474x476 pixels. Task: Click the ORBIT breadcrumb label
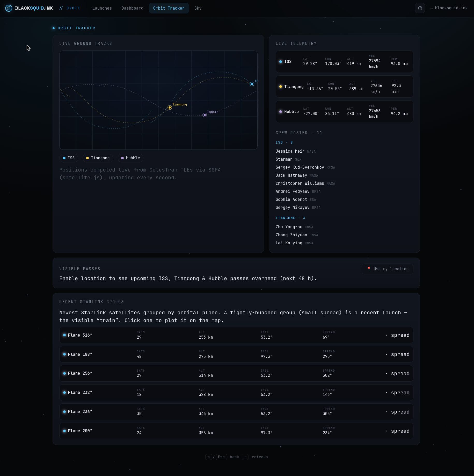coord(73,8)
